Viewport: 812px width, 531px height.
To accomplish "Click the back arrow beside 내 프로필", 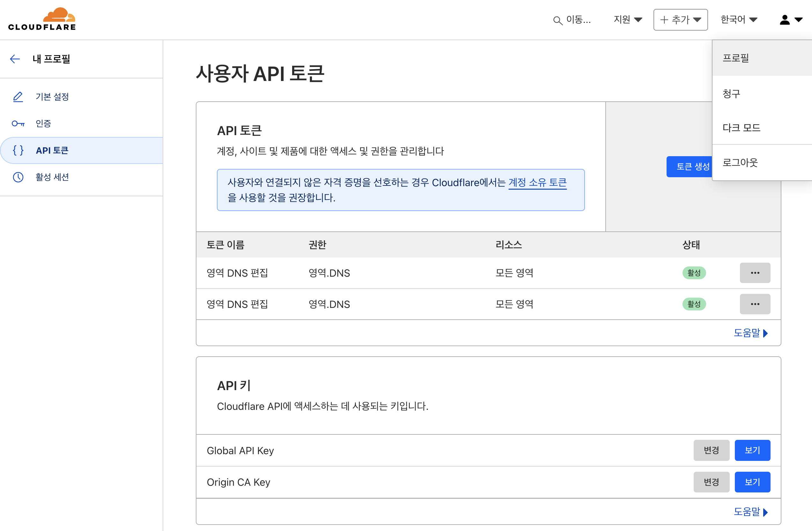I will tap(15, 59).
